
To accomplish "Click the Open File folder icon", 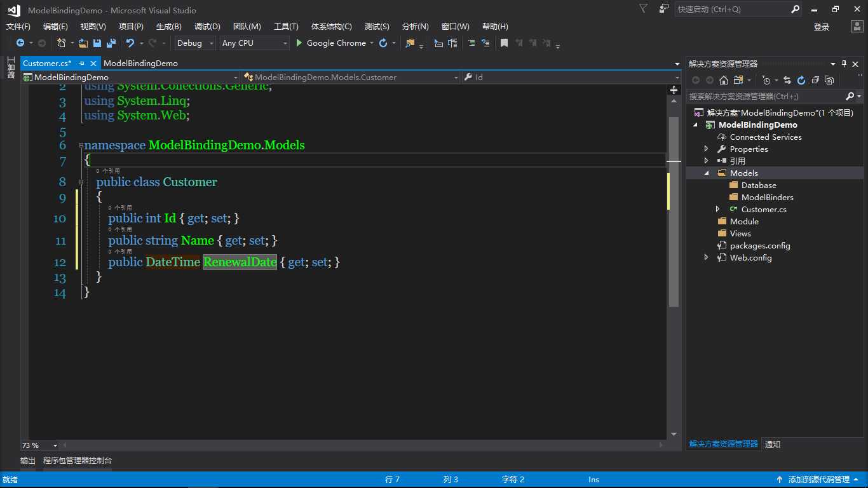I will point(83,43).
